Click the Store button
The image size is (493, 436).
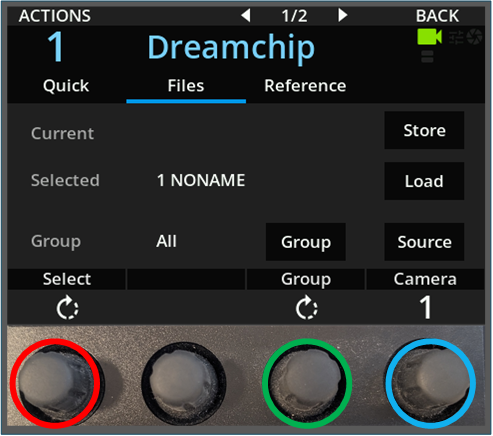pos(424,130)
